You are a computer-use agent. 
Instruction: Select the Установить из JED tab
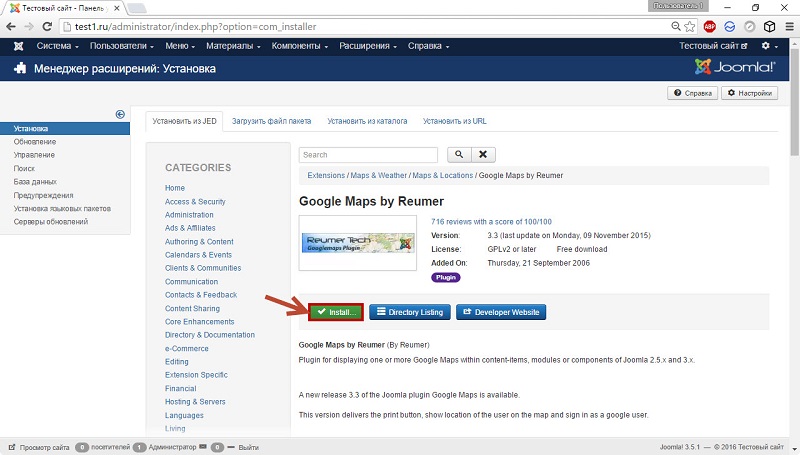tap(184, 121)
